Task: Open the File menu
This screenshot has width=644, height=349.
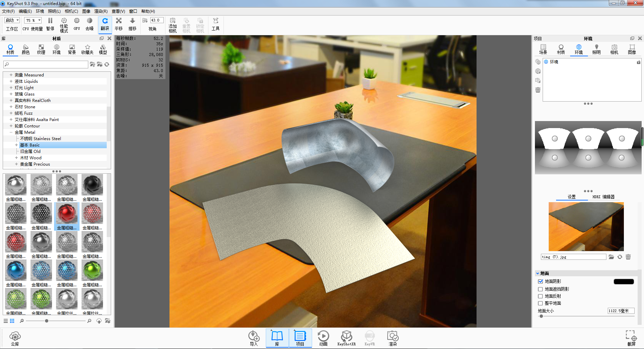Action: tap(8, 11)
